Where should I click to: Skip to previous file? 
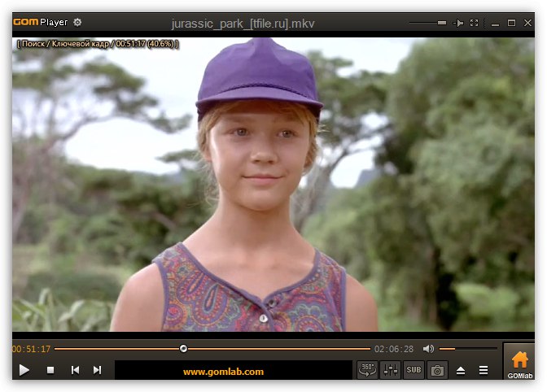(75, 370)
